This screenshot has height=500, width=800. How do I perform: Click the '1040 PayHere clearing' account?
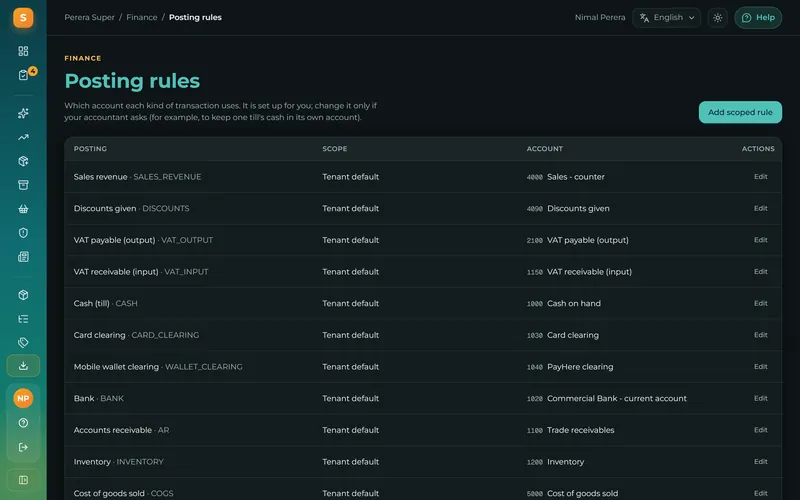[x=570, y=366]
